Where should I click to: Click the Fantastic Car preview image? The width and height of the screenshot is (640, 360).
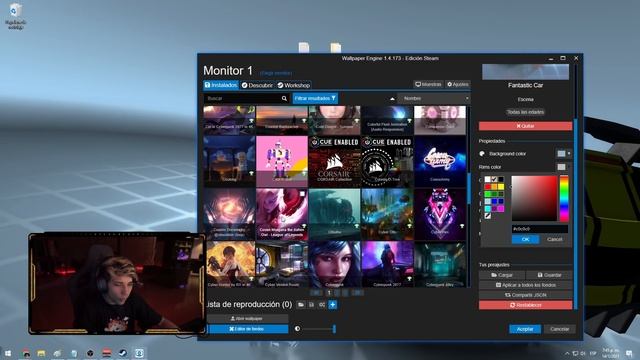[x=525, y=72]
